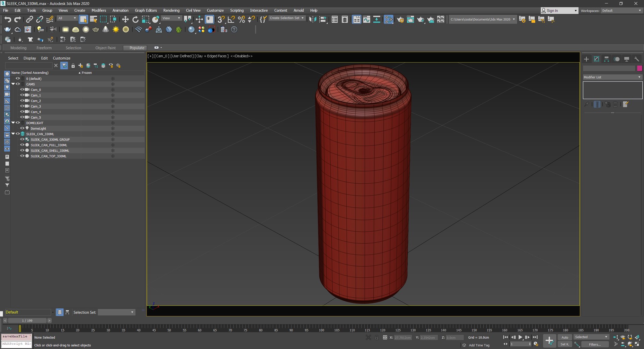Image resolution: width=644 pixels, height=349 pixels.
Task: Open the Hierarchy panel tab
Action: pyautogui.click(x=606, y=59)
